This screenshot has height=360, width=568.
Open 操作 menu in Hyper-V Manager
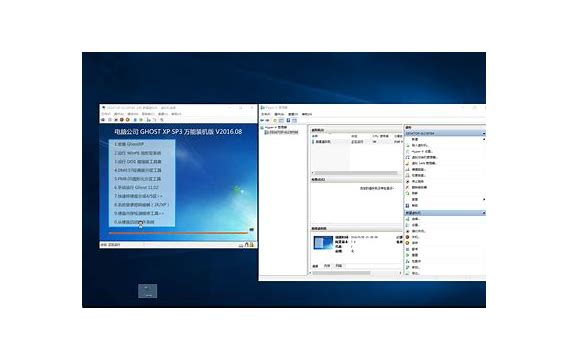pyautogui.click(x=279, y=114)
